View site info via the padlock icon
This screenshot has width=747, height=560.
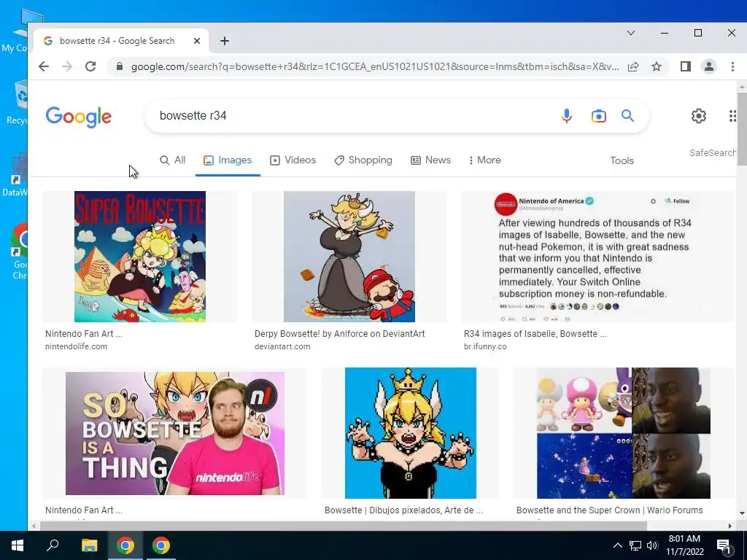tap(120, 66)
